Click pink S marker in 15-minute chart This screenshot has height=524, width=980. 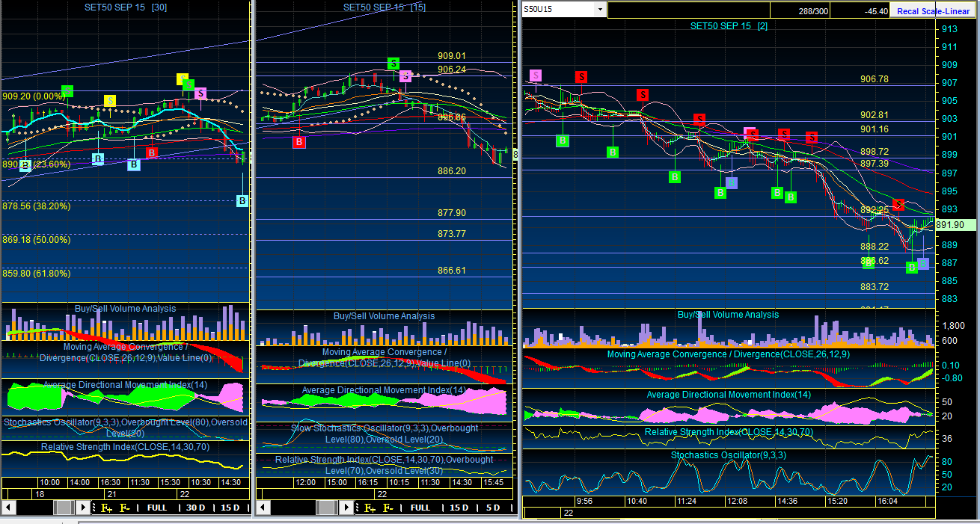(x=405, y=75)
